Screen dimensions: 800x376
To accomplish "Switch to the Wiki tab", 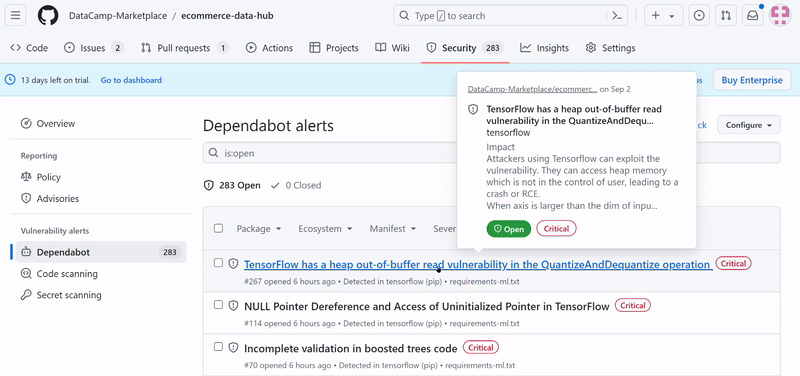I will coord(392,48).
